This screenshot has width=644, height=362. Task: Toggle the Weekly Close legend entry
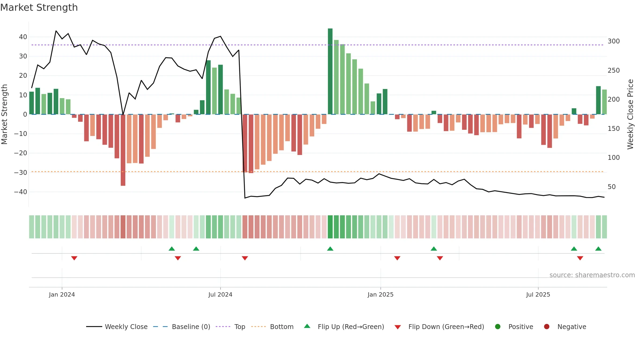117,327
